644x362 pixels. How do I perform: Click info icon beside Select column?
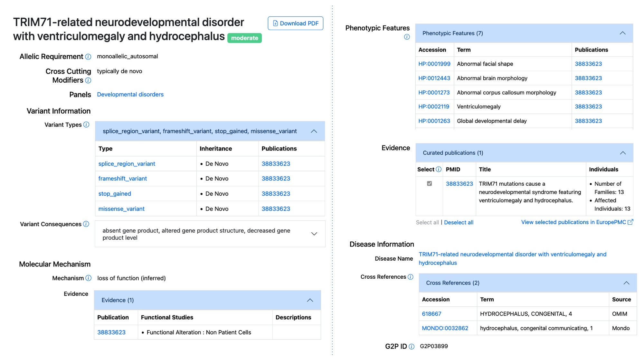coord(438,170)
